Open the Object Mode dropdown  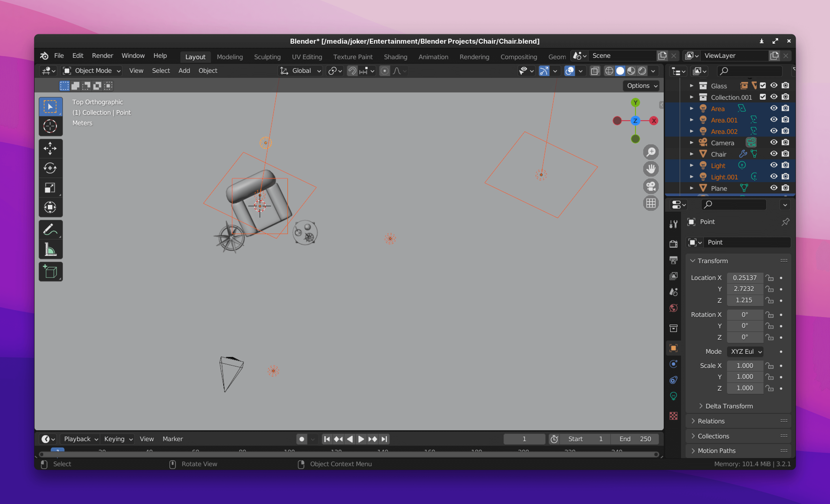click(x=92, y=71)
